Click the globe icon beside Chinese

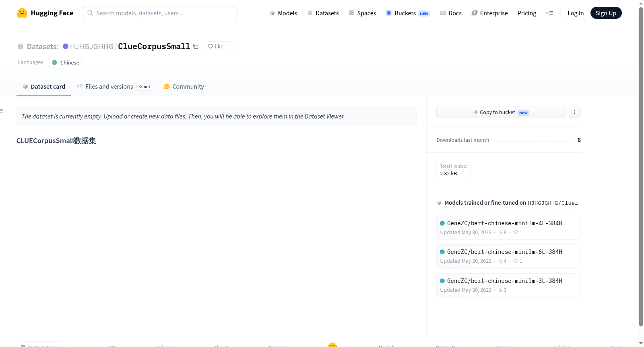click(54, 62)
